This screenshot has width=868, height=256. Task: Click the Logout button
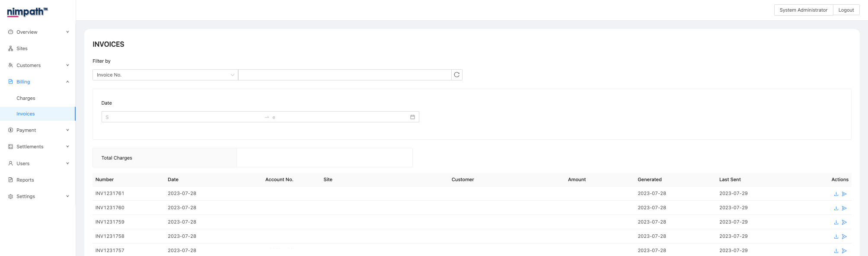tap(846, 10)
